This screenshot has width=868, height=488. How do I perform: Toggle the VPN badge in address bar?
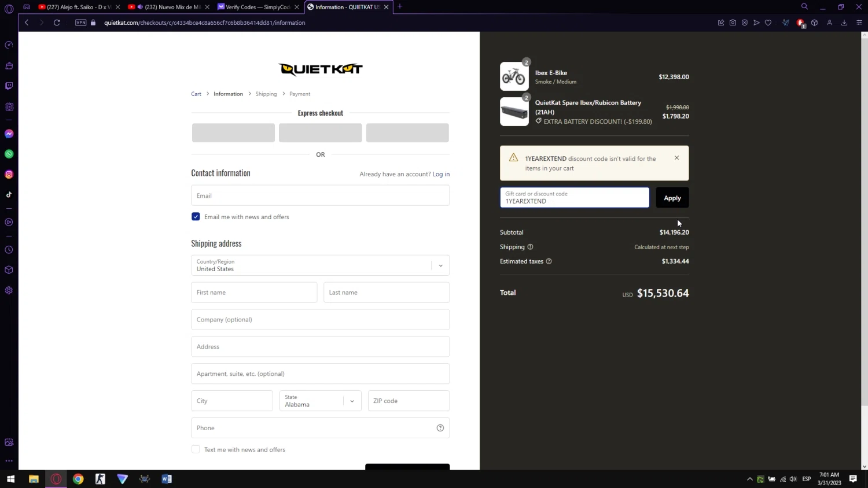81,23
